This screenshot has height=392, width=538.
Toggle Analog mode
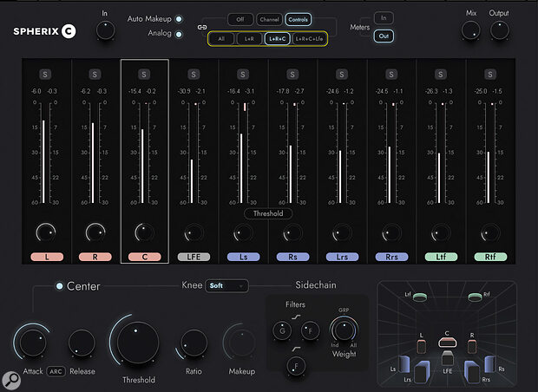coord(179,35)
